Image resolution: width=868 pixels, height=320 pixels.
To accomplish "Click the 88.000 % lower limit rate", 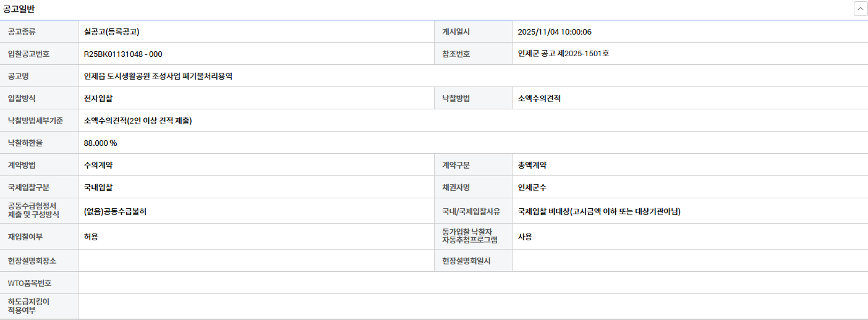I will (x=100, y=143).
